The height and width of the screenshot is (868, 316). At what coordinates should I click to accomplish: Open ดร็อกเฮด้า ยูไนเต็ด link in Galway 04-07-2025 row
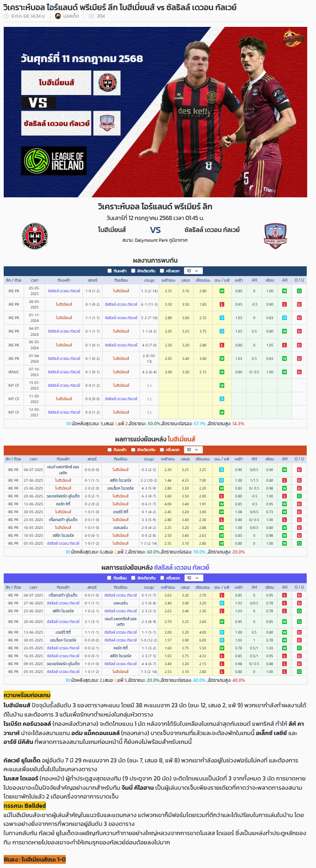[63, 595]
